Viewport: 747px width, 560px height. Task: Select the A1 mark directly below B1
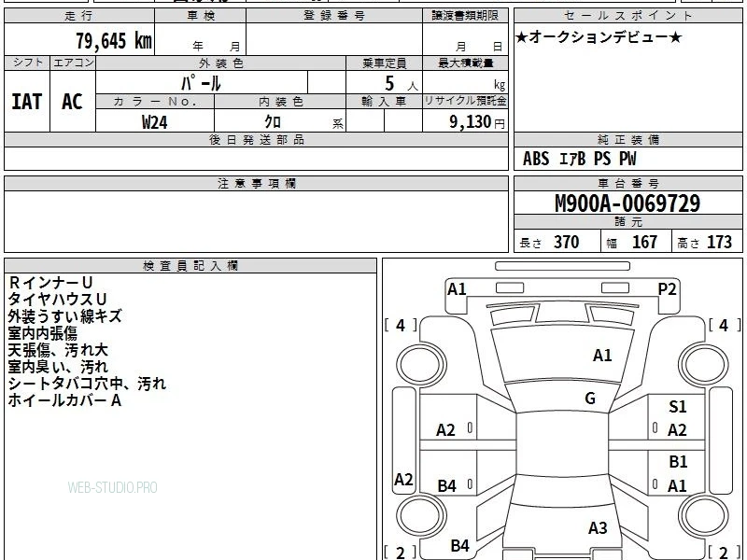tap(677, 485)
